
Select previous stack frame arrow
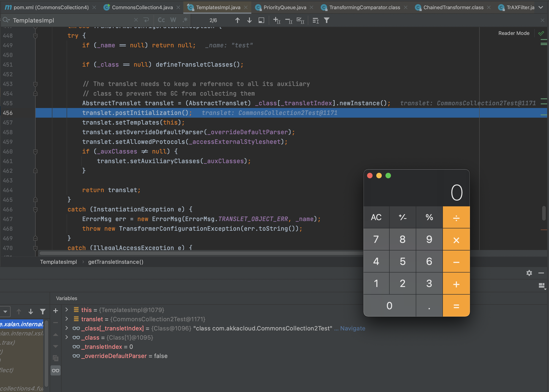pyautogui.click(x=19, y=311)
